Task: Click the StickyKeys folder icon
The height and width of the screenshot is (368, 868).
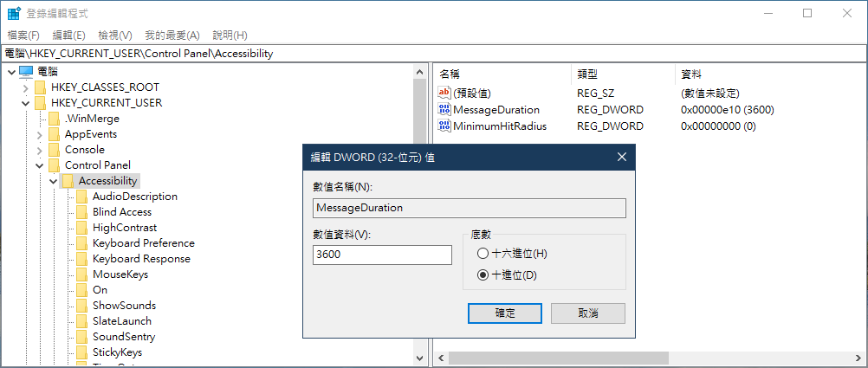Action: [81, 352]
